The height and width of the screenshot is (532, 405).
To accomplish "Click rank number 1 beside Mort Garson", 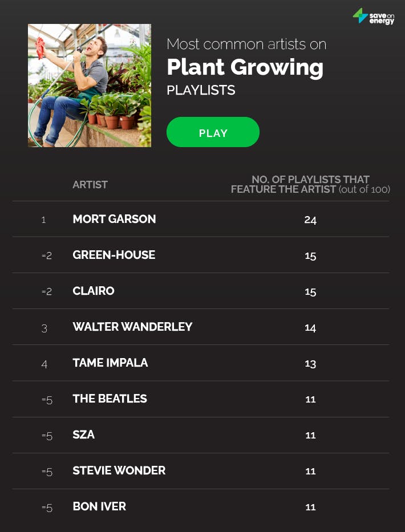I will (x=44, y=220).
